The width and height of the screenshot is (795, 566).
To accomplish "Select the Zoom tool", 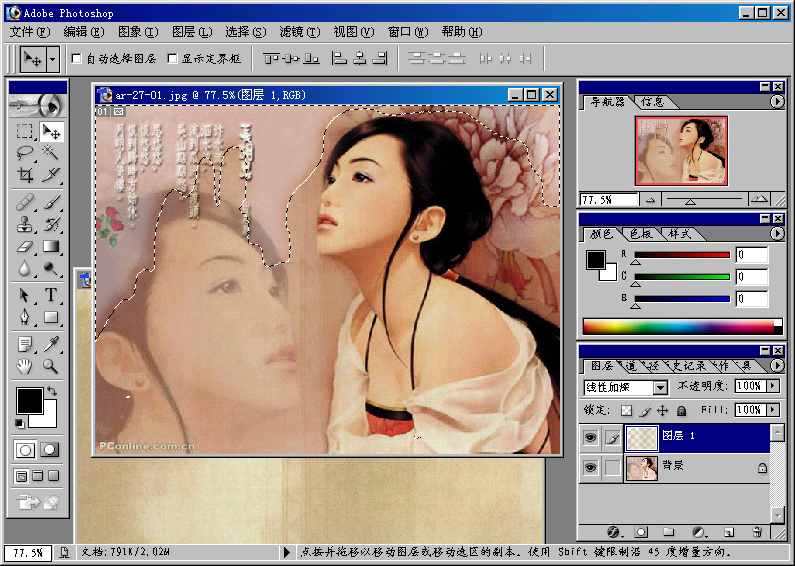I will tap(51, 366).
